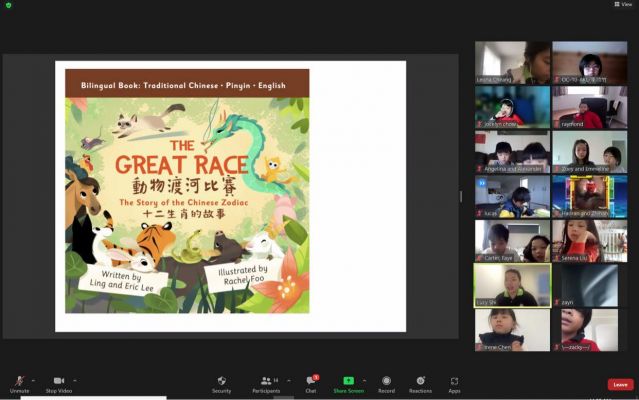Click the Stop Video camera icon
639x400 pixels.
click(x=59, y=380)
